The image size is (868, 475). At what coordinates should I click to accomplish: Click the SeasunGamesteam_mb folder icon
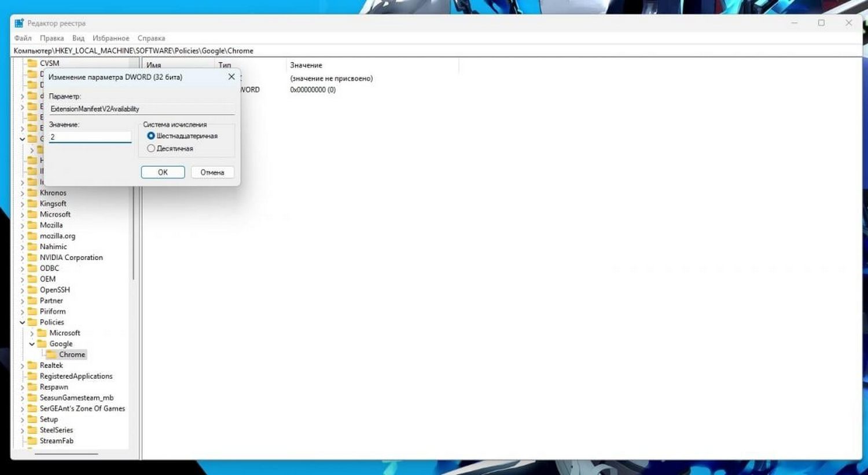[32, 397]
